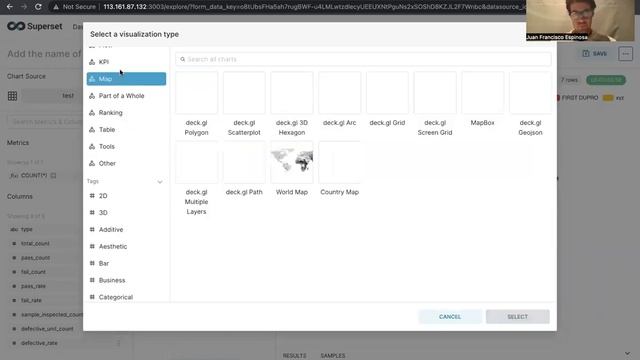Pick the deck.gl Geojson chart thumbnail
The height and width of the screenshot is (360, 640).
(x=531, y=93)
